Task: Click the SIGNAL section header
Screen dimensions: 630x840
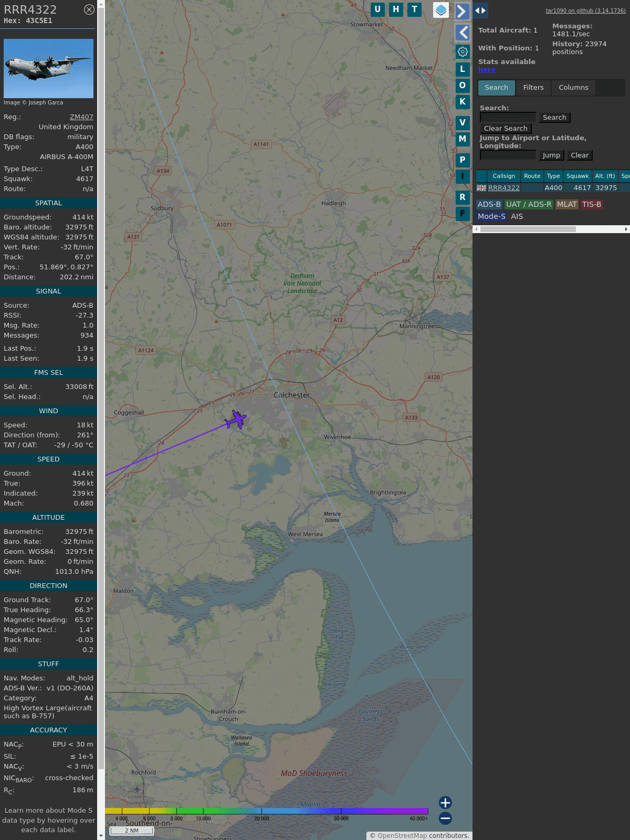Action: [x=48, y=291]
